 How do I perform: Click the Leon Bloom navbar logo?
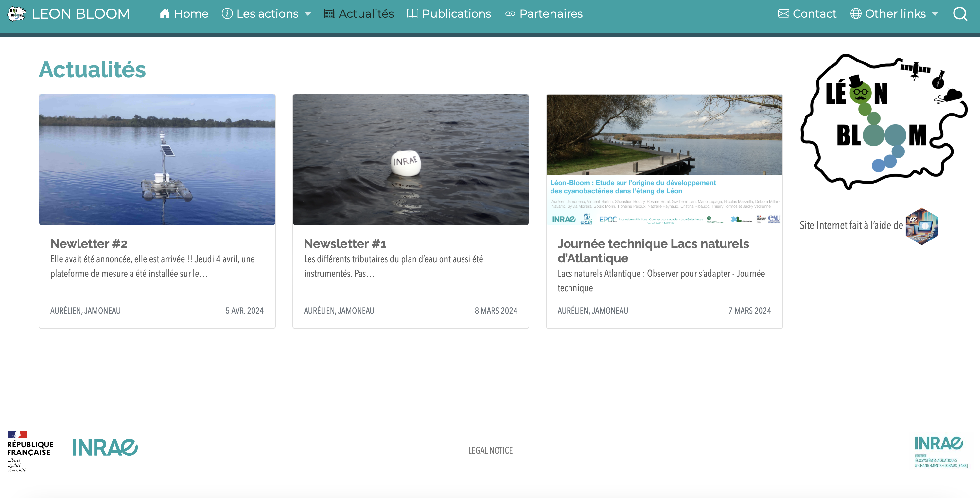pos(17,14)
